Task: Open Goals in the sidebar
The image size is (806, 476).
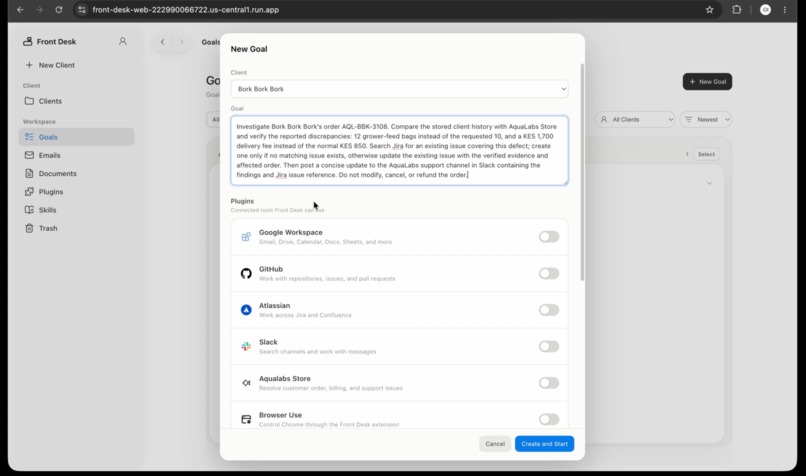Action: [x=77, y=137]
